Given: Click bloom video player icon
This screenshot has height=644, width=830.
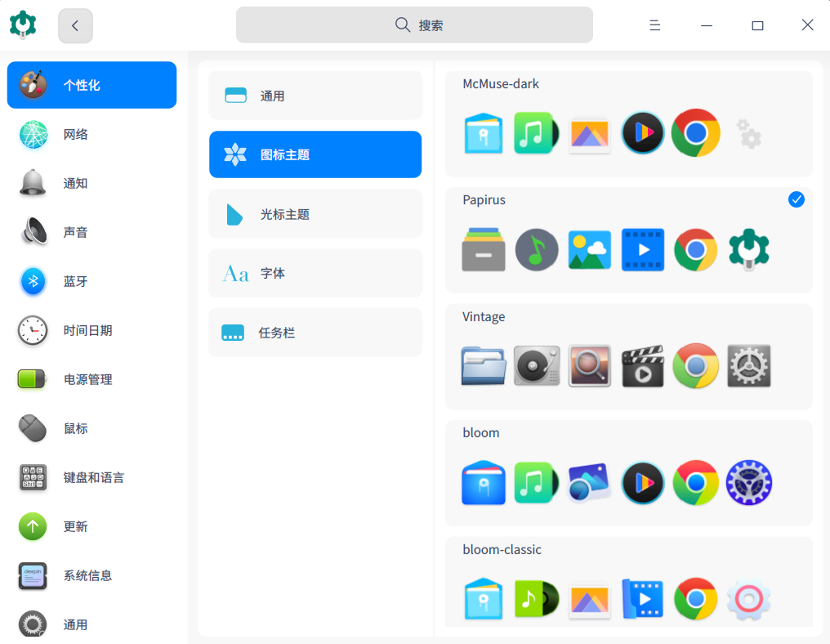Looking at the screenshot, I should (x=643, y=482).
